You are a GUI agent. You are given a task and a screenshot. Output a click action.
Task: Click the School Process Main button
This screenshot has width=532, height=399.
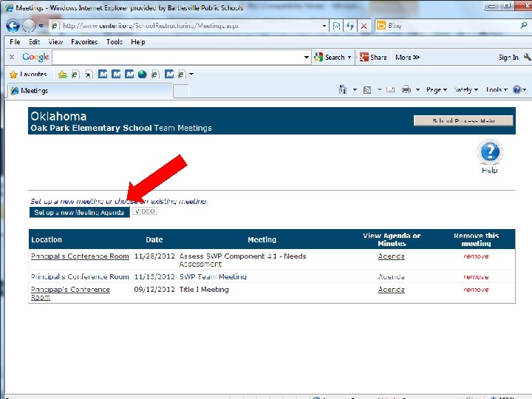(x=463, y=120)
